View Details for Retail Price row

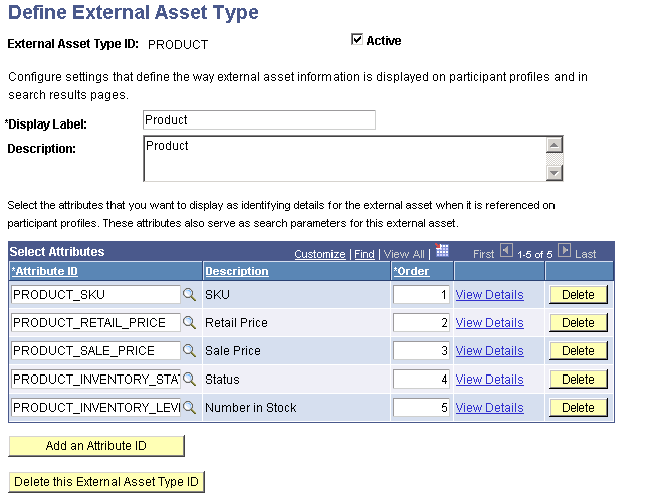(x=489, y=323)
